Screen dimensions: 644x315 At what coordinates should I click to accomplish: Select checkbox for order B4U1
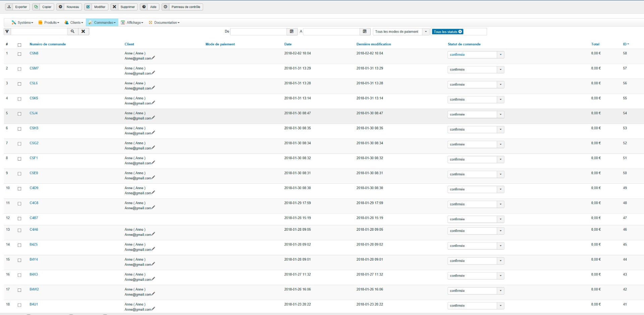[x=19, y=305]
